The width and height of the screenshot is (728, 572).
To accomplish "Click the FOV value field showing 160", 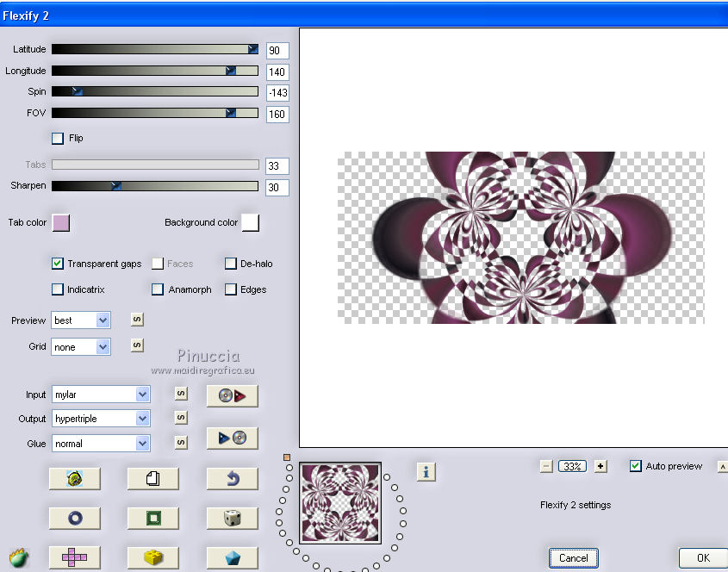I will [277, 115].
